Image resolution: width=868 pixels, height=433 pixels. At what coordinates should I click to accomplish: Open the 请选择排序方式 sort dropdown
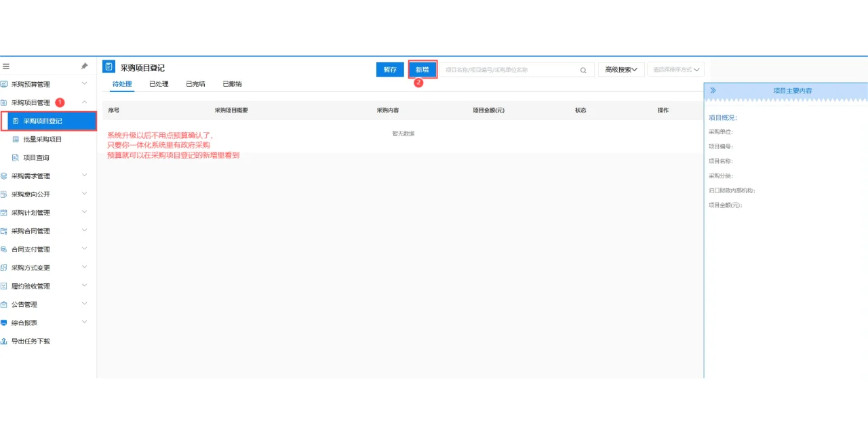(676, 70)
